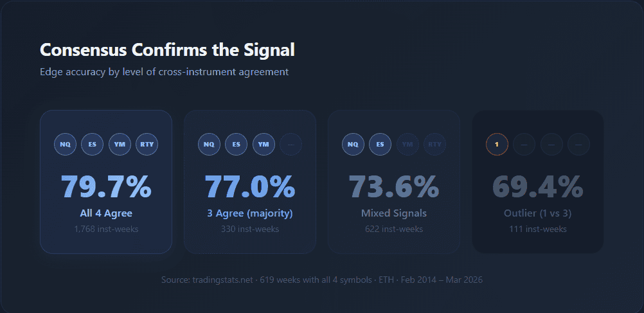The height and width of the screenshot is (313, 644).
Task: Click the "All 4 Agree" label
Action: click(106, 213)
